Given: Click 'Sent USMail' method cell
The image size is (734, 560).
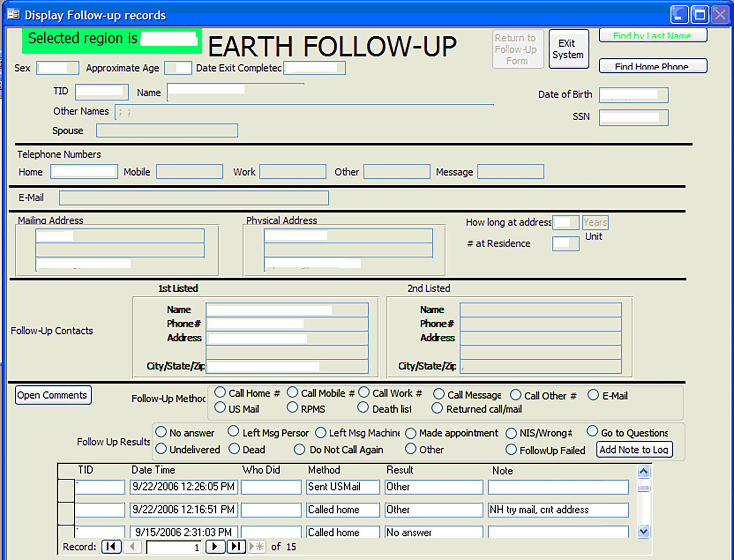Looking at the screenshot, I should 343,487.
